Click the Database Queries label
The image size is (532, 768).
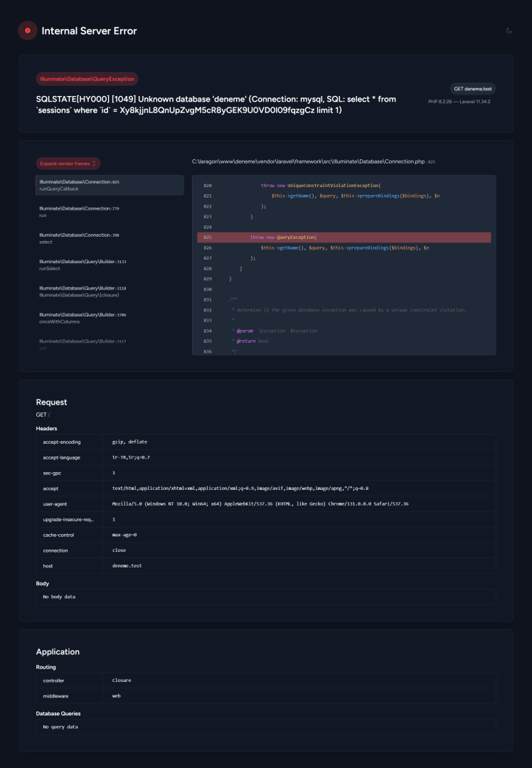58,714
